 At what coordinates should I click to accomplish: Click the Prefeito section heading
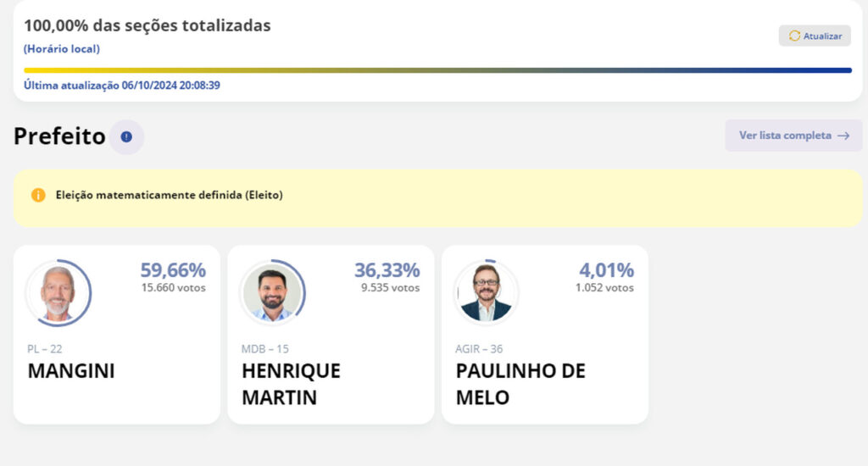click(x=59, y=136)
